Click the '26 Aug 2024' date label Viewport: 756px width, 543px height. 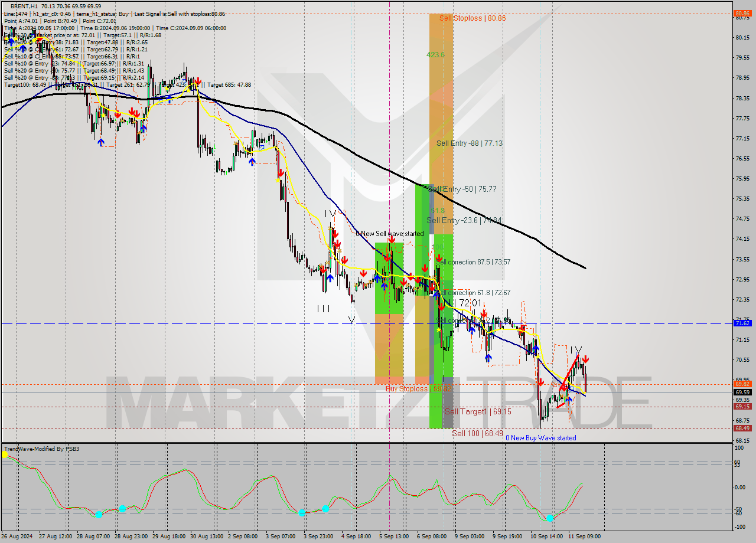tap(17, 536)
